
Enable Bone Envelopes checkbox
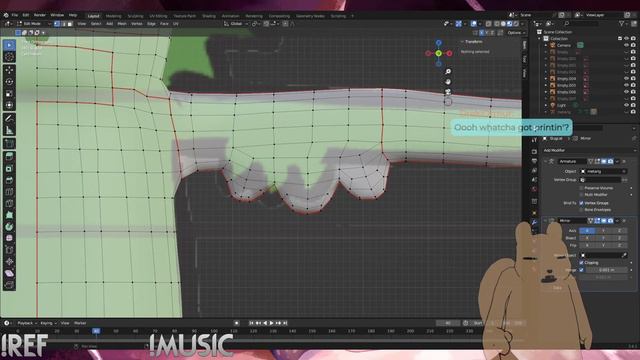tap(581, 209)
